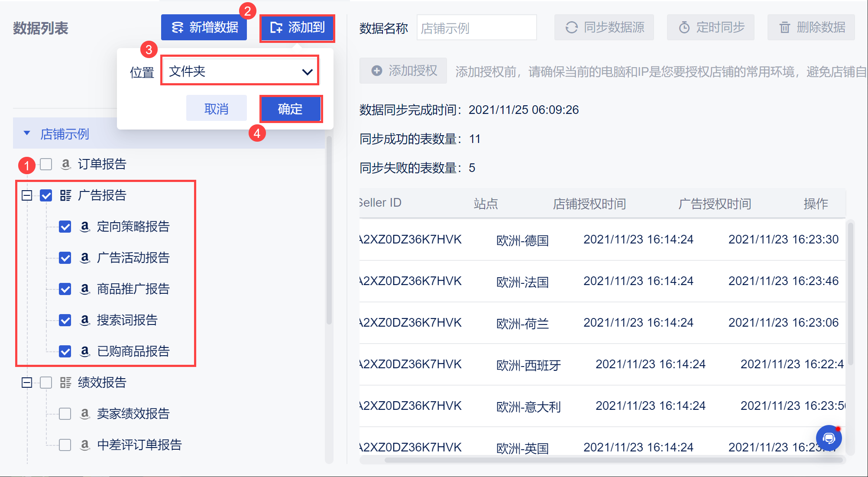Image resolution: width=868 pixels, height=477 pixels.
Task: Open the 位置 folder dropdown
Action: (x=240, y=71)
